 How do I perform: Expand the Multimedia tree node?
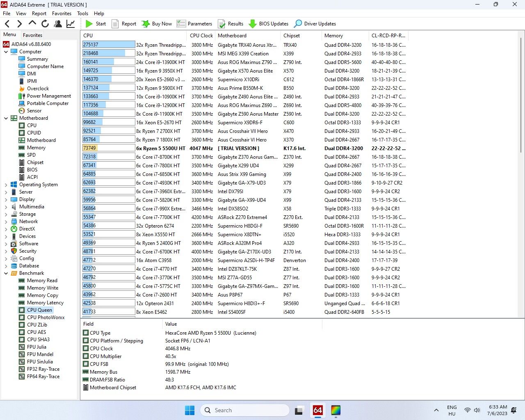click(6, 207)
